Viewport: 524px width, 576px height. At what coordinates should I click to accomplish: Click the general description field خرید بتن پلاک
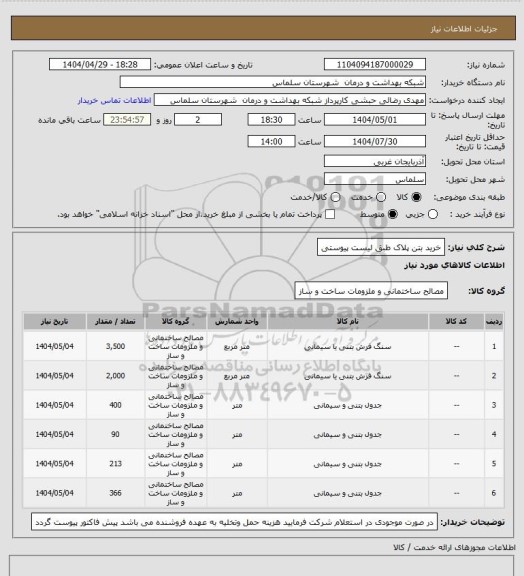tap(381, 248)
